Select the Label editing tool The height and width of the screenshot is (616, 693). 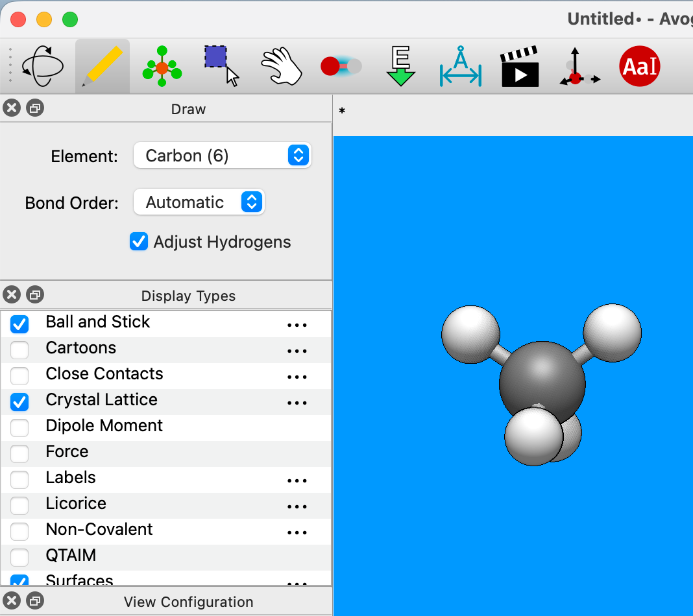tap(639, 66)
